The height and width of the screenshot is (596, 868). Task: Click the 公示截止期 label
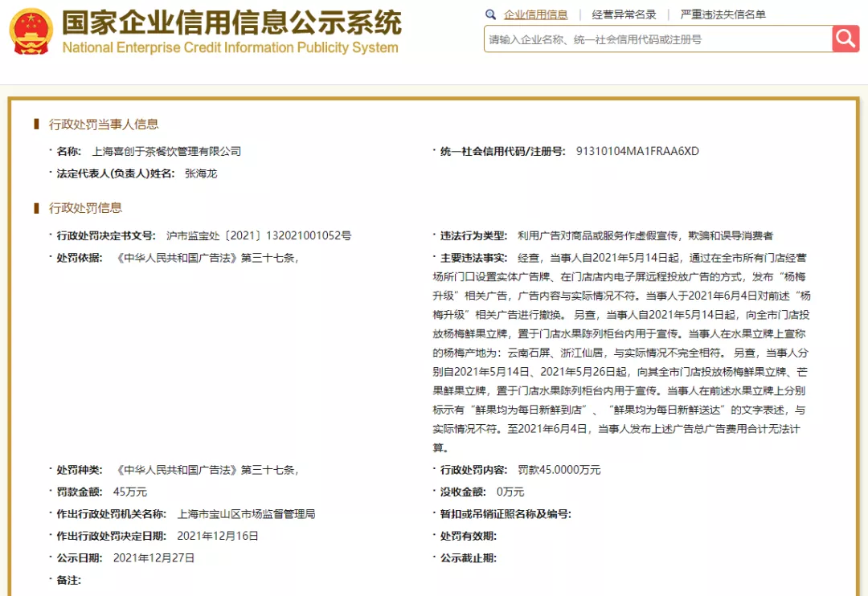469,558
